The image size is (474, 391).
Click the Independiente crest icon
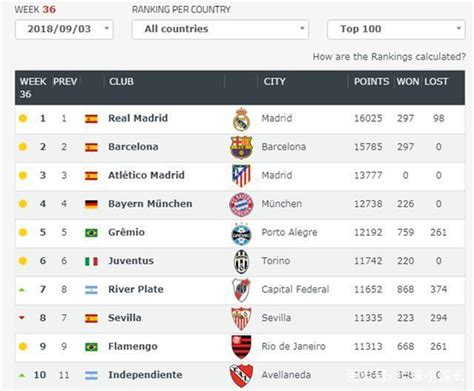point(241,376)
